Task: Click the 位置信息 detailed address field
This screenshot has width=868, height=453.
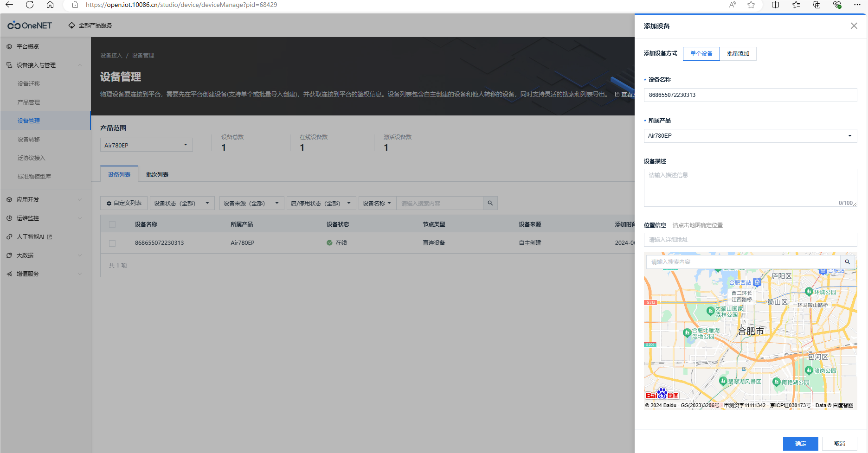Action: click(x=750, y=240)
